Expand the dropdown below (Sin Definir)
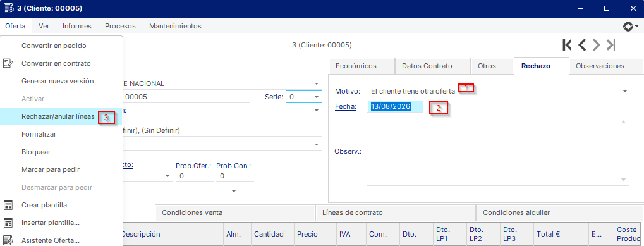Image resolution: width=644 pixels, height=246 pixels. (317, 144)
